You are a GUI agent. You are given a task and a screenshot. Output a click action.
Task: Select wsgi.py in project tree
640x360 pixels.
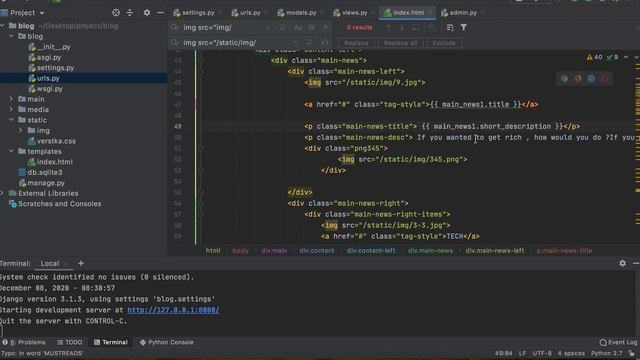coord(45,89)
